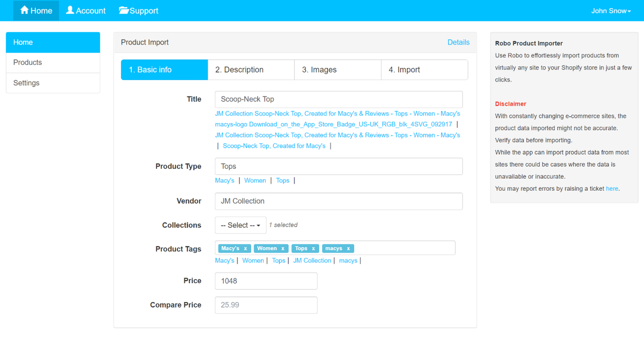Remove the macys tag via its x

348,248
